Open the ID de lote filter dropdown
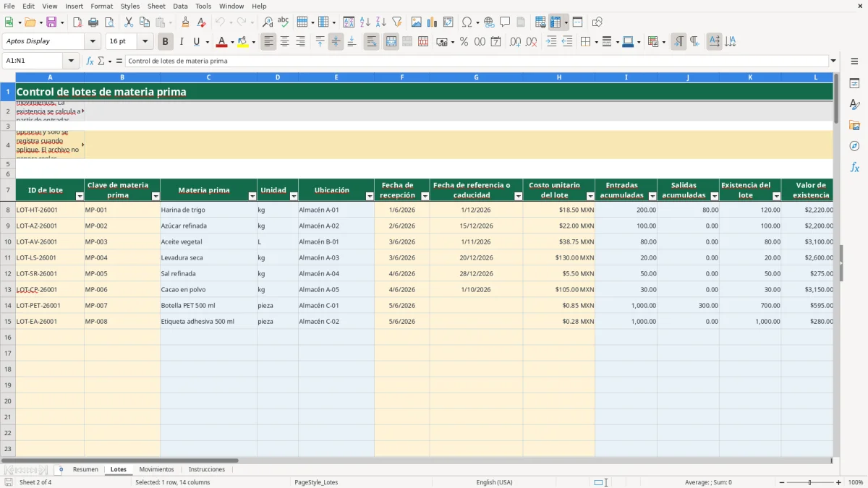The height and width of the screenshot is (488, 868). coord(80,196)
